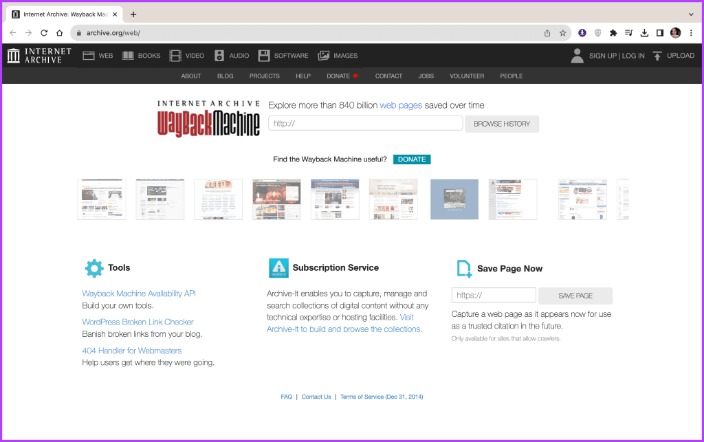
Task: Reload the page with refresh icon
Action: [x=44, y=33]
